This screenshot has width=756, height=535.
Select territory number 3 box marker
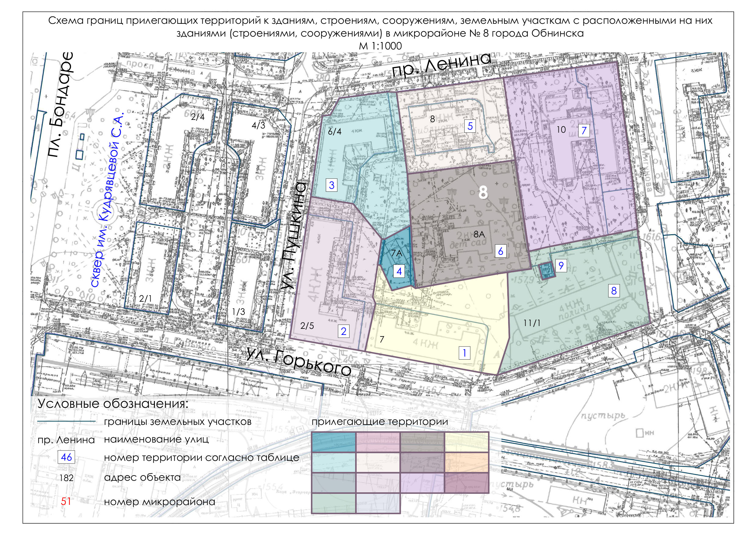332,185
